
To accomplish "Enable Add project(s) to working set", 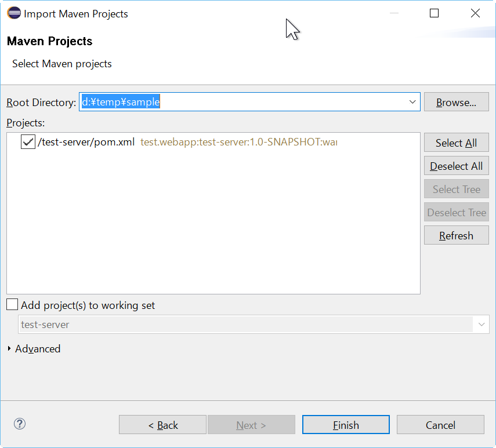I will pyautogui.click(x=12, y=304).
